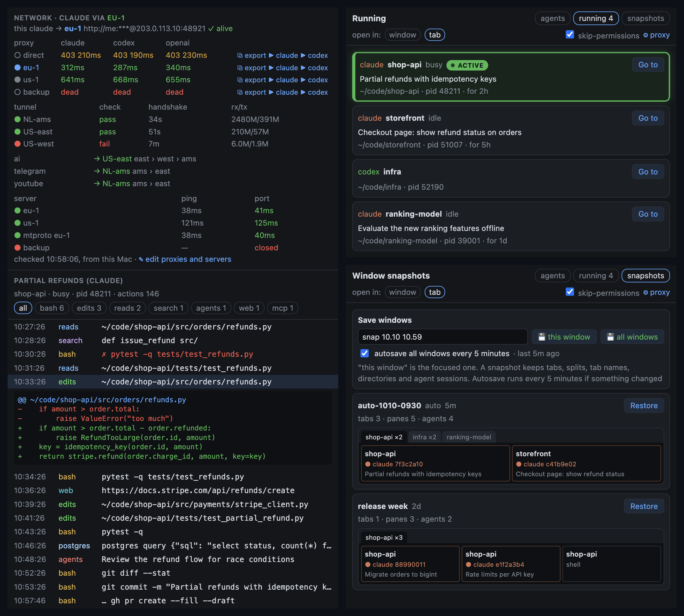This screenshot has width=684, height=616.
Task: Select the ranking-model tab in auto-1010-0930 snapshot
Action: coord(468,437)
